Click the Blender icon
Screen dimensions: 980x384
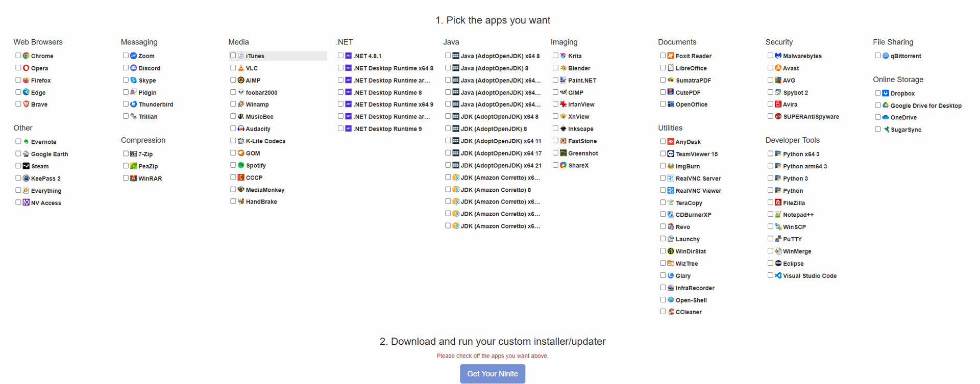coord(563,68)
